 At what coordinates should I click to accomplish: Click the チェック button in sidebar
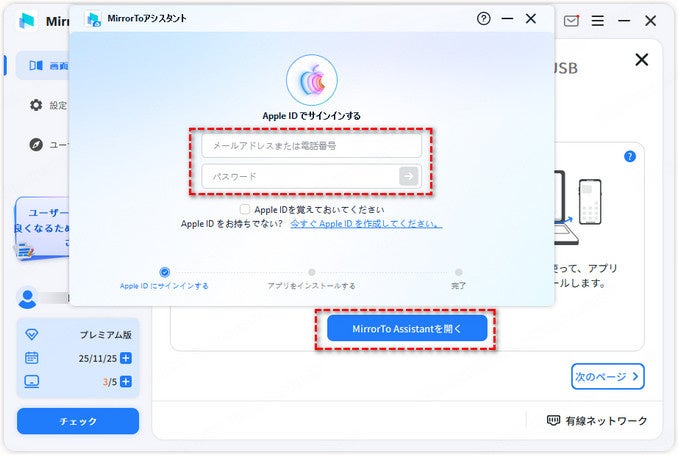(x=78, y=421)
